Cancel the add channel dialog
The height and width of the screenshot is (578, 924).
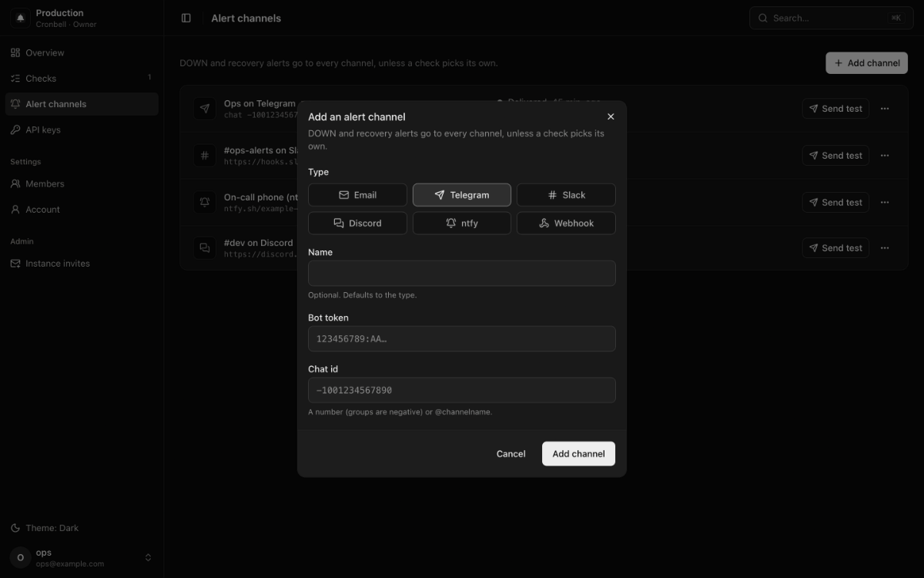coord(511,454)
